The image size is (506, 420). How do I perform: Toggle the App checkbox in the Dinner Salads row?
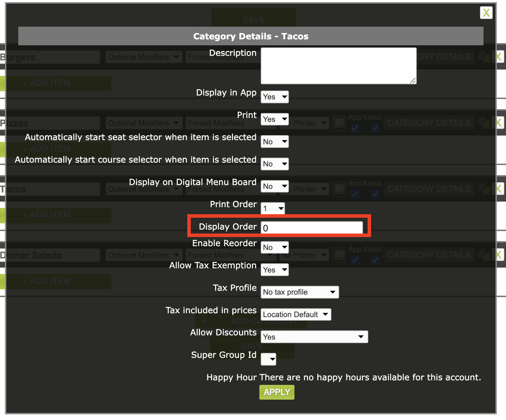pyautogui.click(x=355, y=260)
